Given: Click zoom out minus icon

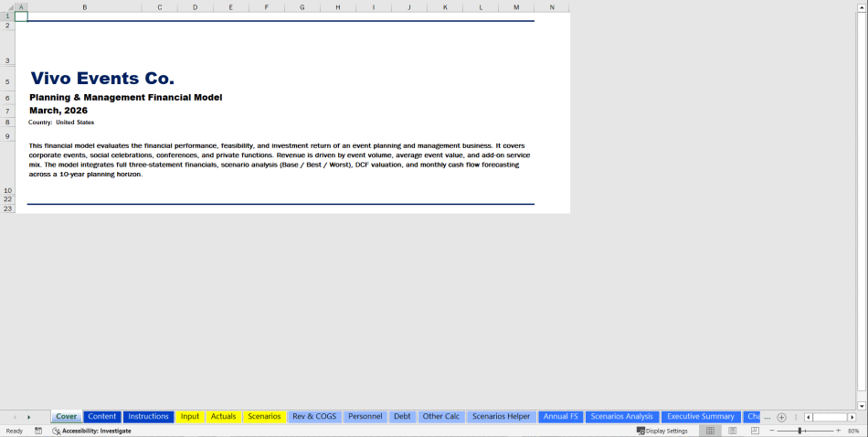Looking at the screenshot, I should [x=771, y=431].
